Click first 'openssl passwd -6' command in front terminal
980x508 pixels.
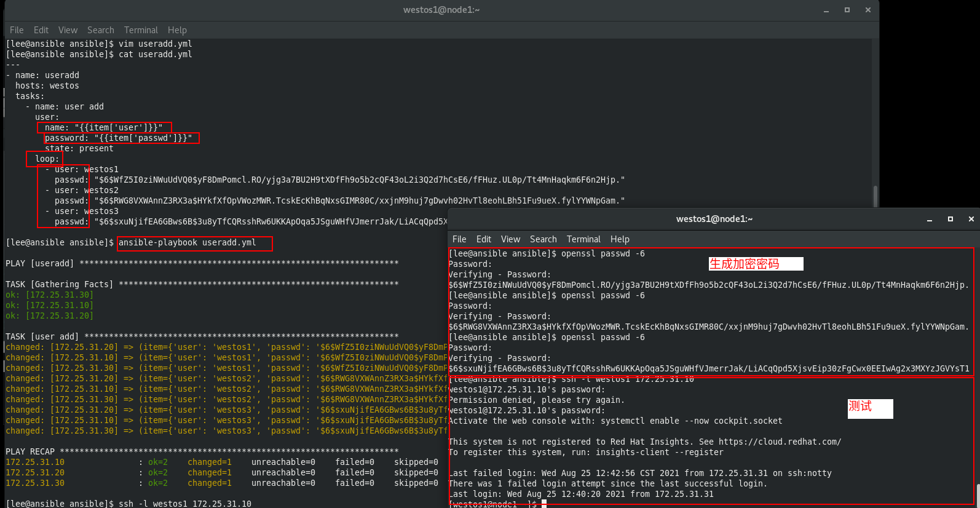(x=603, y=254)
